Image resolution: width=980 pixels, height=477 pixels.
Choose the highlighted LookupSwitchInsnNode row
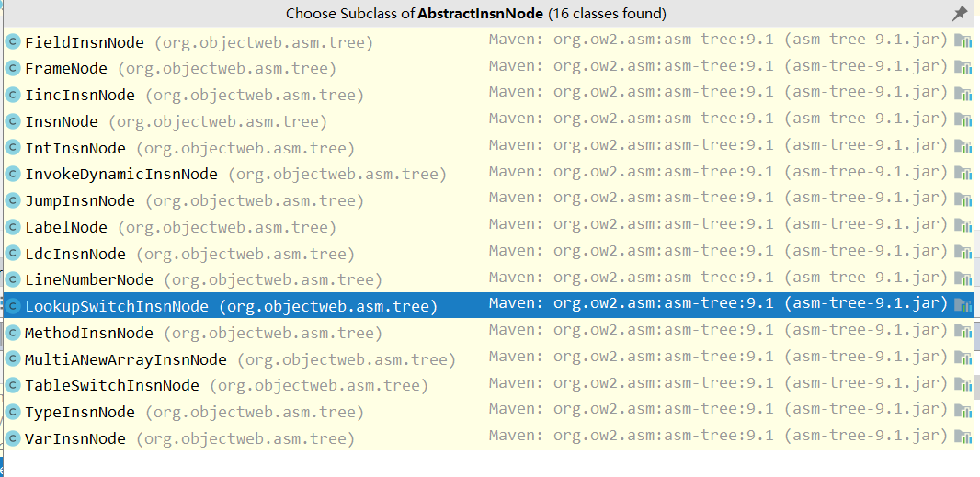coord(117,307)
